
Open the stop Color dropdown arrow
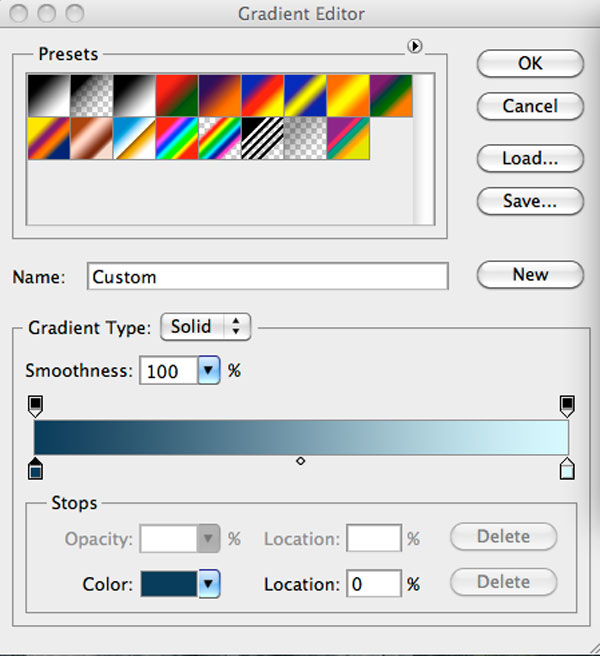tap(208, 584)
